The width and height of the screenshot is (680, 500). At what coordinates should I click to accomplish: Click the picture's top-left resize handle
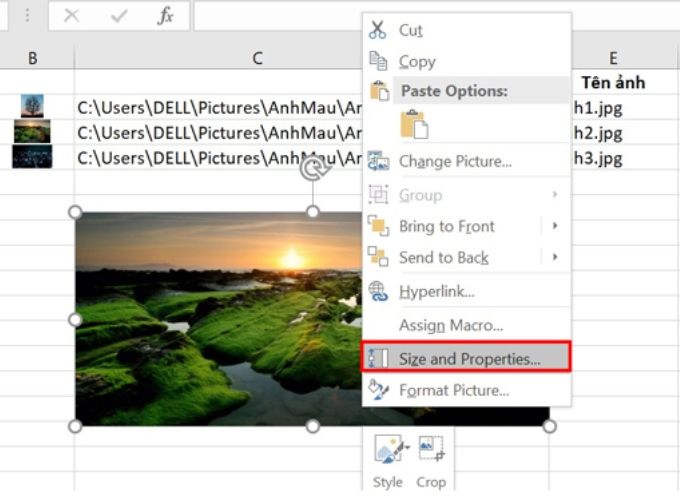[x=75, y=212]
